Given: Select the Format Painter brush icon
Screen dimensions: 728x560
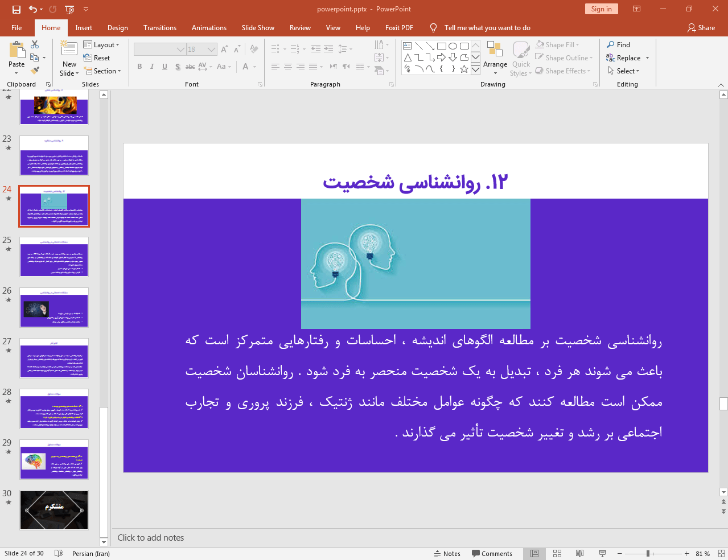Looking at the screenshot, I should coord(35,71).
